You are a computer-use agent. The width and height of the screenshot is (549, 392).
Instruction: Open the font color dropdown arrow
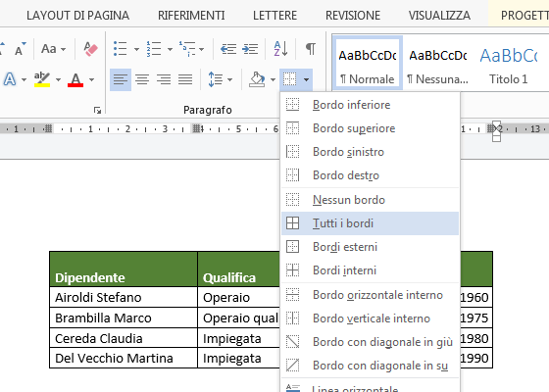click(x=92, y=79)
